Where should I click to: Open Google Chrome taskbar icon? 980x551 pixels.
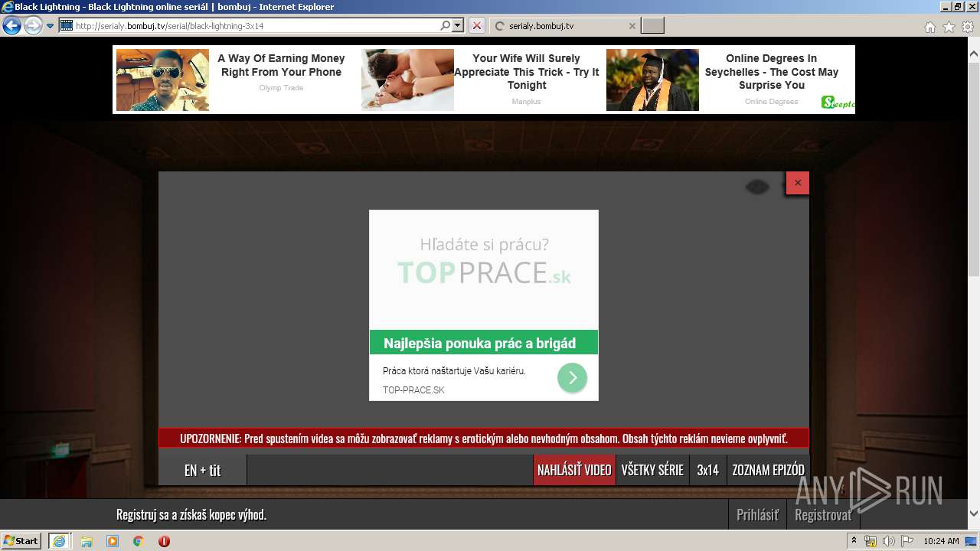139,541
